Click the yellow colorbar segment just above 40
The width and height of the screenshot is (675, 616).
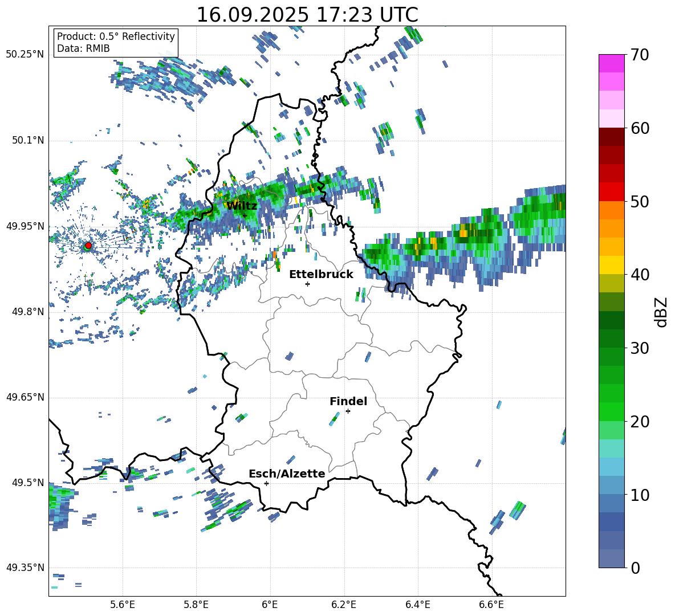point(611,264)
